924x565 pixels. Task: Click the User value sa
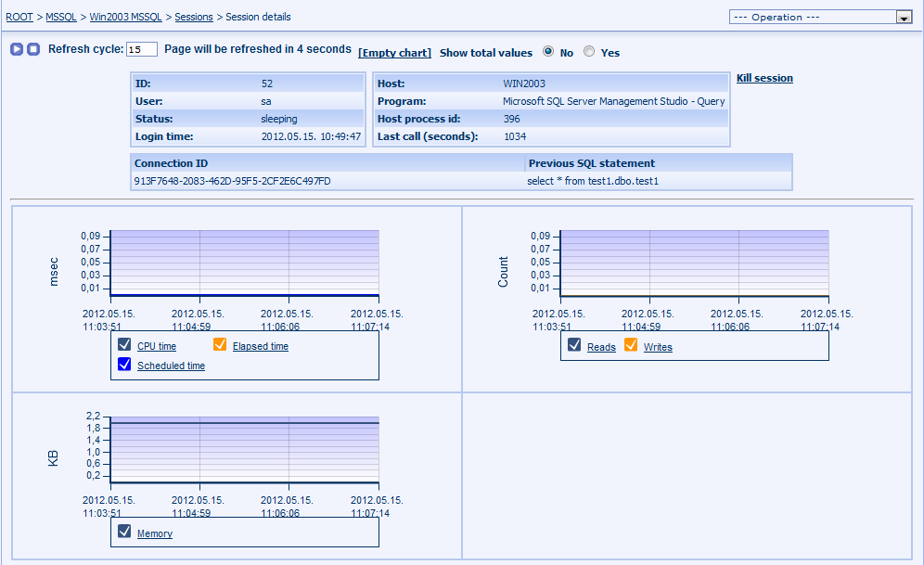tap(266, 101)
